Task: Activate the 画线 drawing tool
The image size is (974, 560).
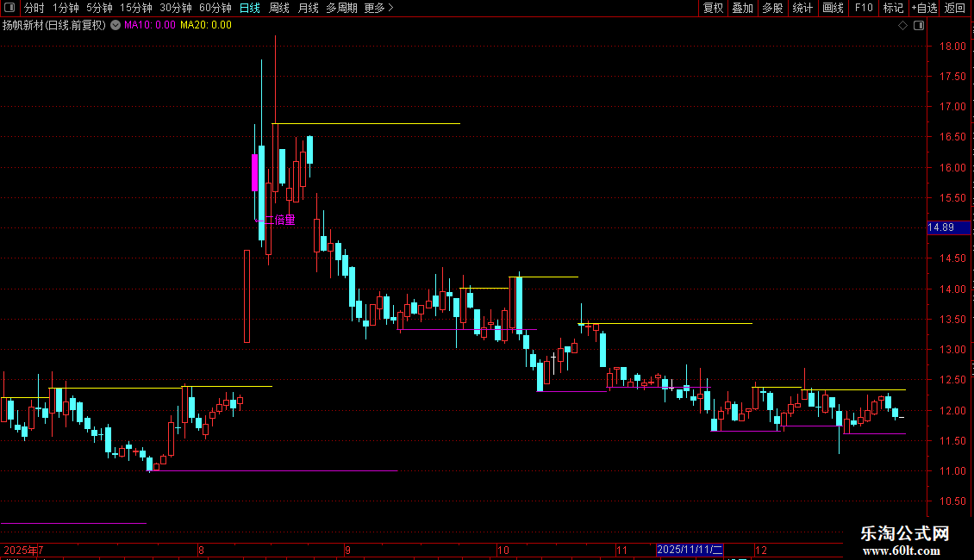Action: (833, 8)
